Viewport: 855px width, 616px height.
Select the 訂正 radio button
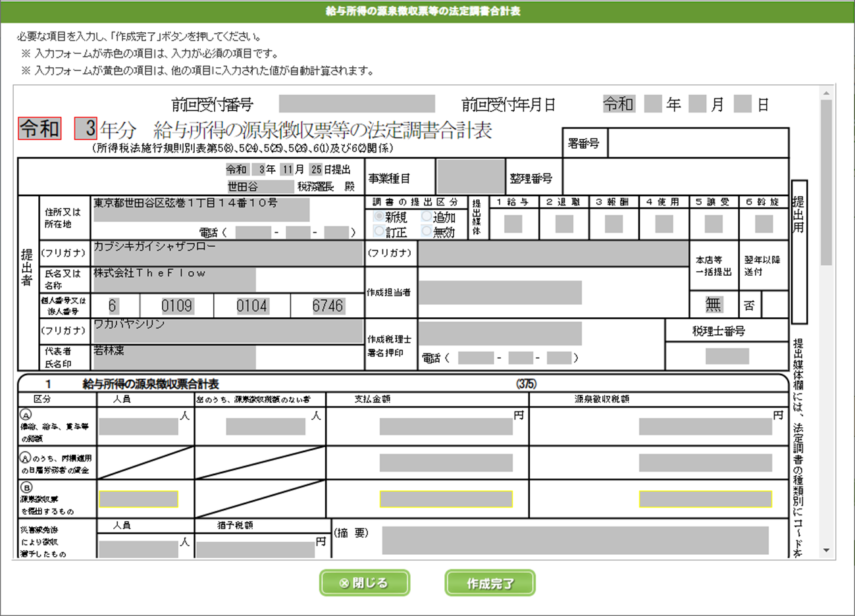(379, 231)
